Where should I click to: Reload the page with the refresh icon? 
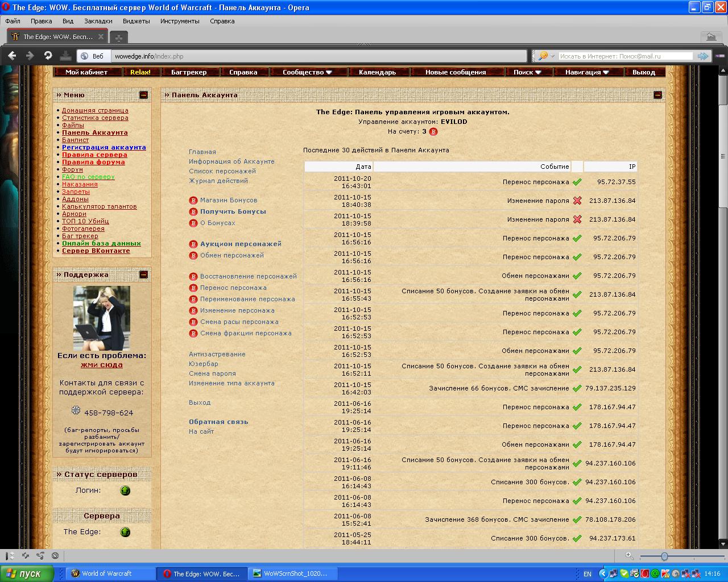click(48, 56)
